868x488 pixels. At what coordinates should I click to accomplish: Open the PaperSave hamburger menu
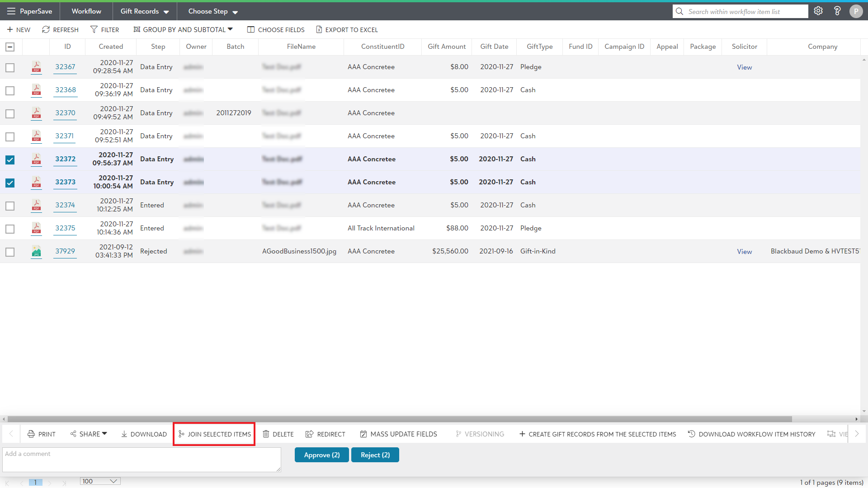point(11,11)
